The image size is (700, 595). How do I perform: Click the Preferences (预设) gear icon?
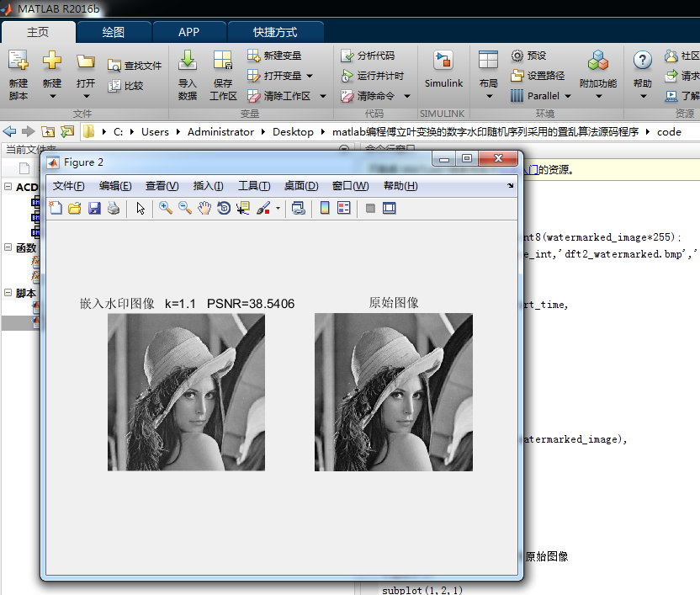click(x=517, y=56)
